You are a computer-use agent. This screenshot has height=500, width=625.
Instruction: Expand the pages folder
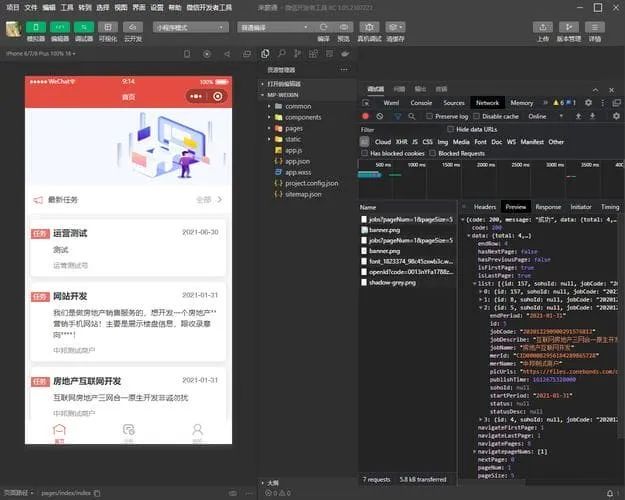tap(294, 128)
